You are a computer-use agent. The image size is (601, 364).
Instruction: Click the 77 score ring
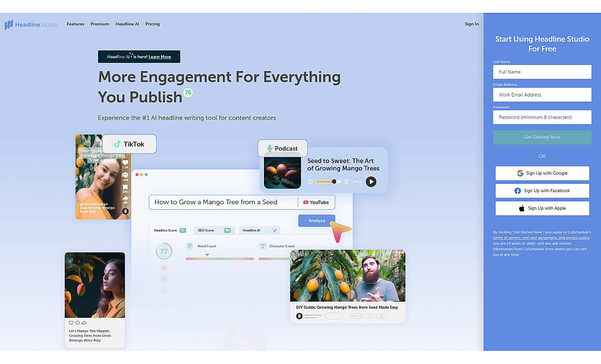point(164,252)
